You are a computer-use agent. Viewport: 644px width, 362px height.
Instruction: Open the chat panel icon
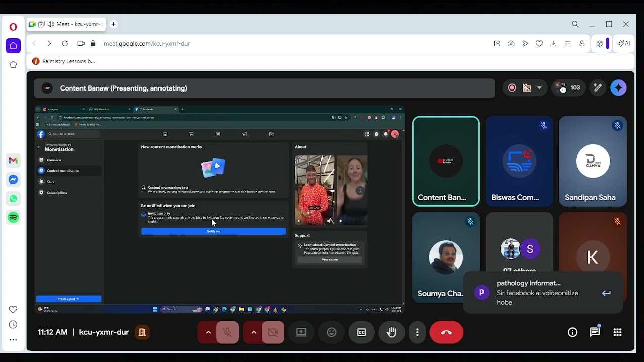click(x=595, y=332)
